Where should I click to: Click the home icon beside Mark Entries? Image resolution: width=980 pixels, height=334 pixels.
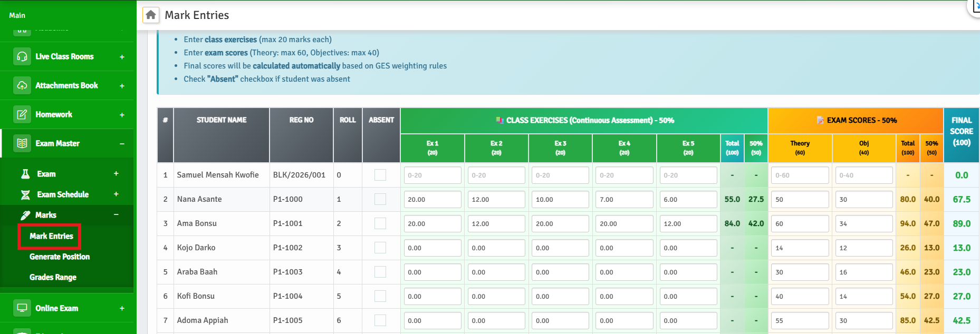click(x=151, y=15)
